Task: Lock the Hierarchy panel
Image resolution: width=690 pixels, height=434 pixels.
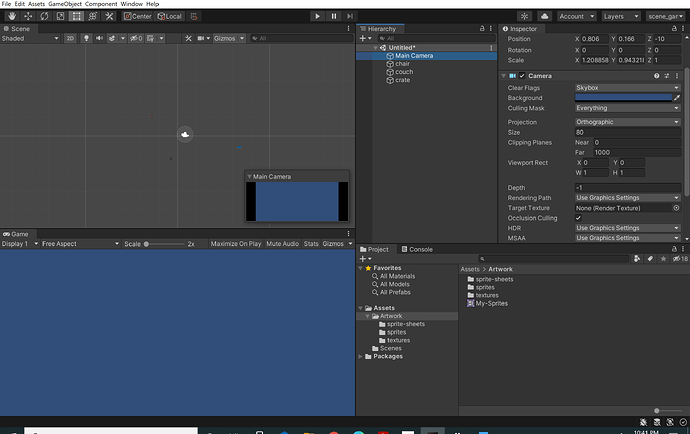Action: coord(482,29)
